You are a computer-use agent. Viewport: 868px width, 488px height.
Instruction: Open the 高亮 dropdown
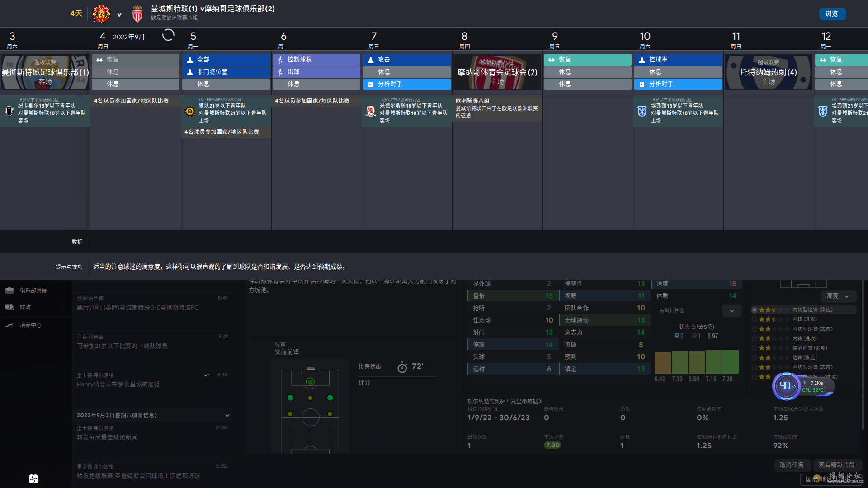pos(838,296)
